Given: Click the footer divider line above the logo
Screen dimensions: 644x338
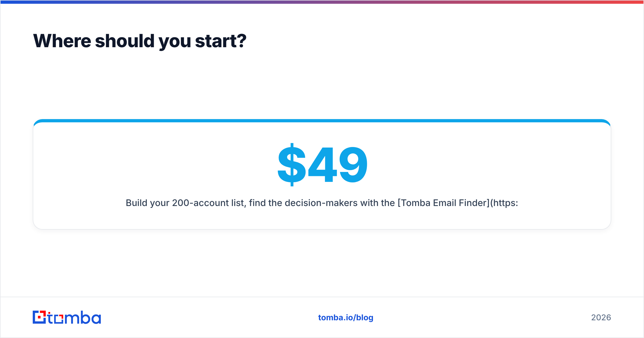Looking at the screenshot, I should (x=322, y=297).
